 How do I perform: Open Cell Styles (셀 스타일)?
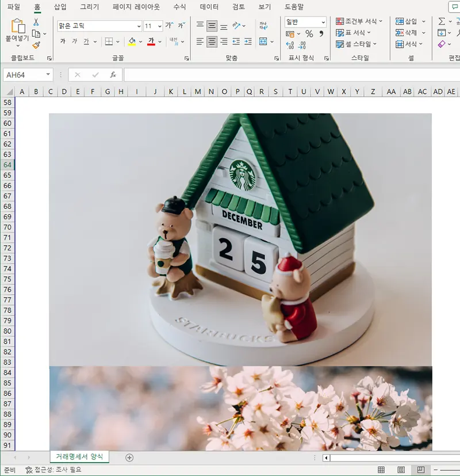(x=356, y=44)
